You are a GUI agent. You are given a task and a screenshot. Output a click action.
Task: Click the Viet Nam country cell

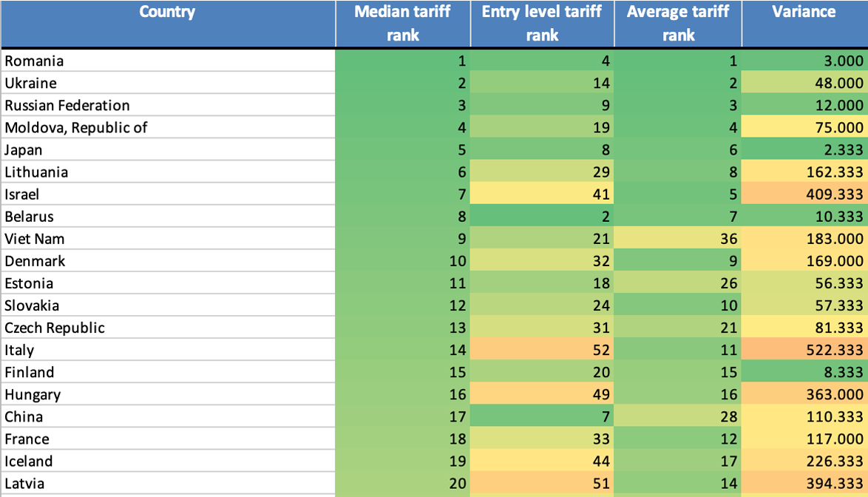(35, 239)
